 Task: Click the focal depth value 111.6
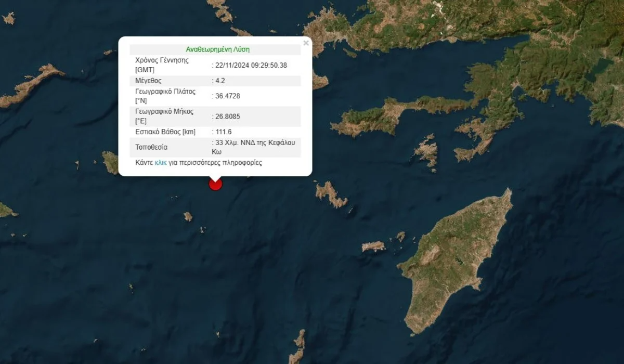(223, 132)
